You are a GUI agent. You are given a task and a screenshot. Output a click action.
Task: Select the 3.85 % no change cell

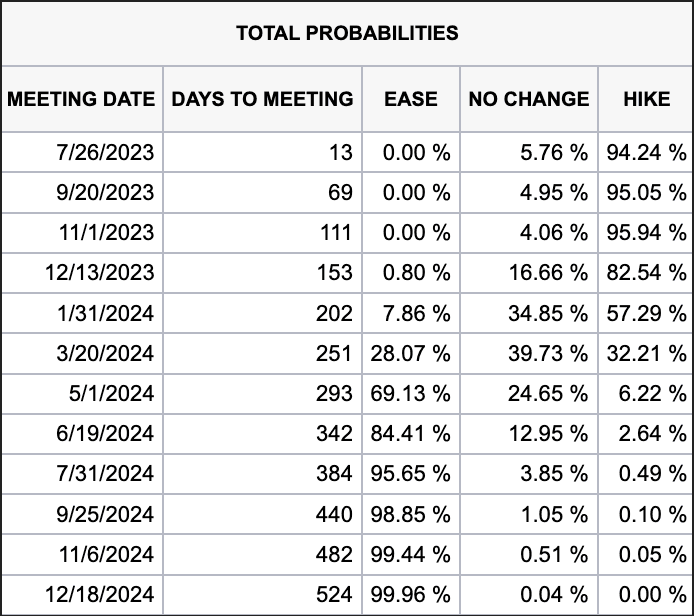tap(547, 474)
